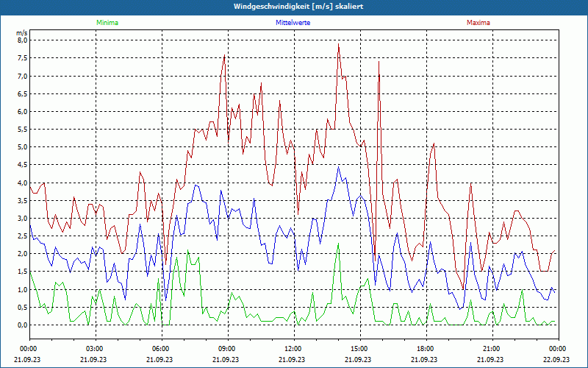Click the 3,0 y-axis value

click(23, 219)
